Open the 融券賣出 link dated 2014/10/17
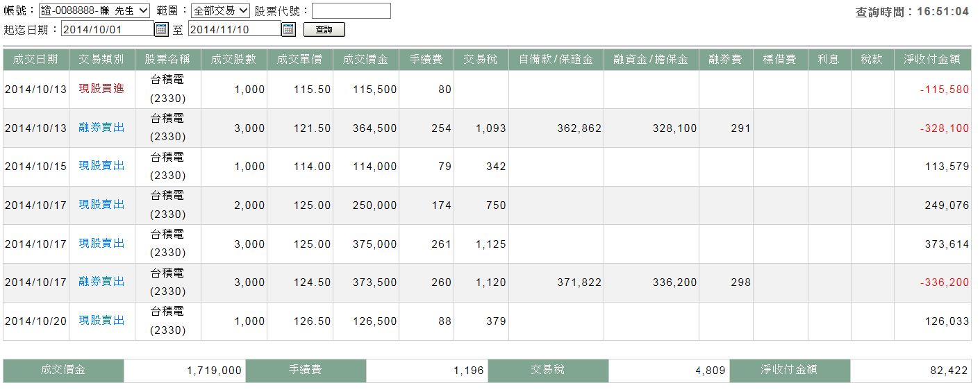Image resolution: width=980 pixels, height=390 pixels. point(101,282)
